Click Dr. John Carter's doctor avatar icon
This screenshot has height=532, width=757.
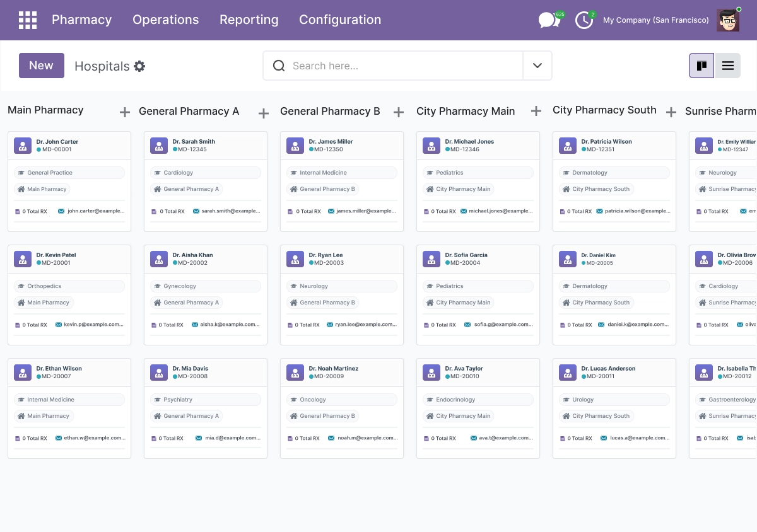click(23, 146)
